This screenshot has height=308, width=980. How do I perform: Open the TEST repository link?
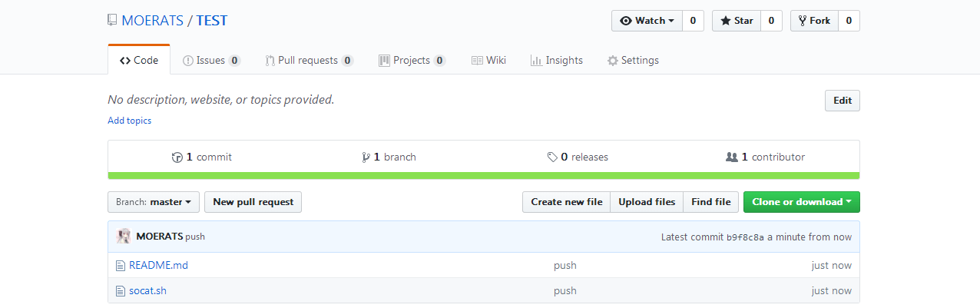point(212,21)
